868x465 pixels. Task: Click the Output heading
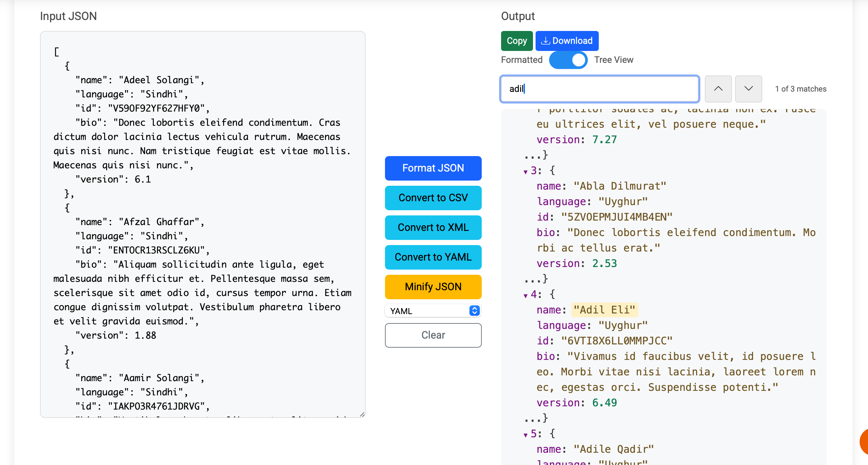[518, 16]
